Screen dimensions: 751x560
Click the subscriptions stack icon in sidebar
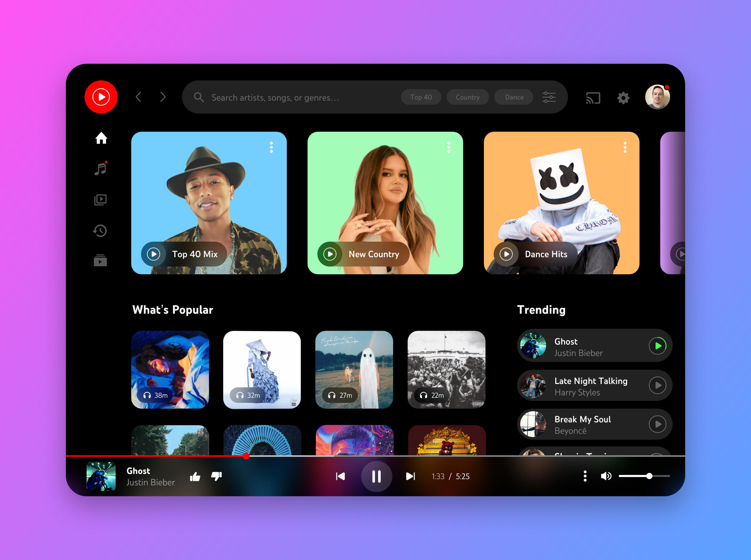(x=100, y=261)
